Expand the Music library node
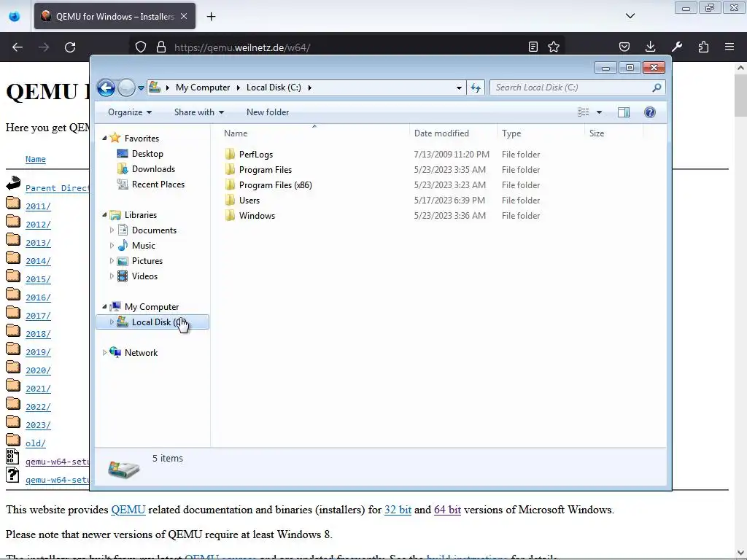This screenshot has width=747, height=560. pyautogui.click(x=112, y=246)
